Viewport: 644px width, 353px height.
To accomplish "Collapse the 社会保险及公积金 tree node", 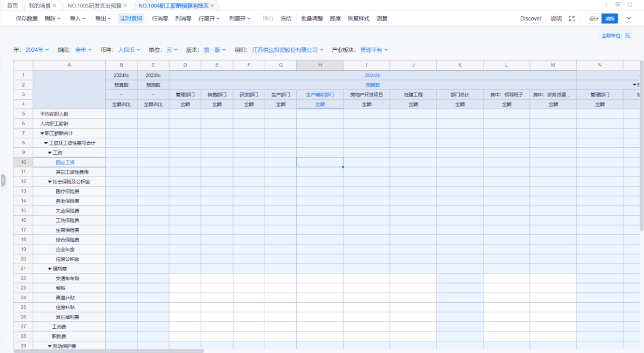I will coord(50,182).
